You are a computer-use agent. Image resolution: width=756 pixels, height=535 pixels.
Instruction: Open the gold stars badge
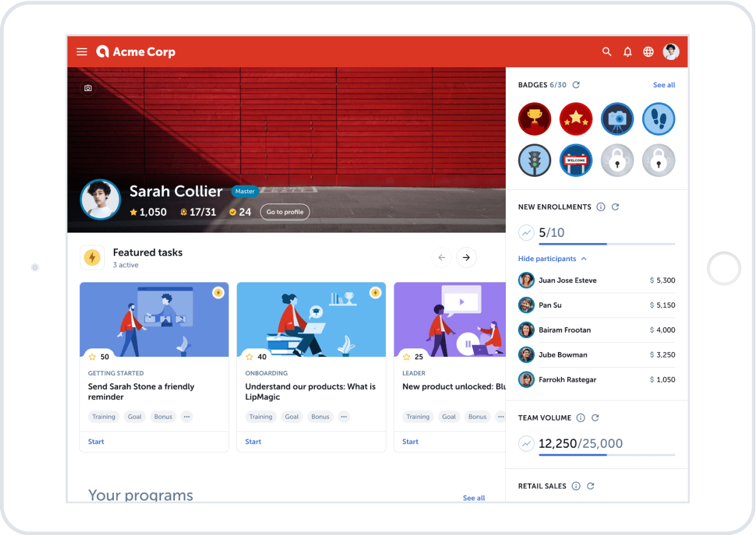(575, 119)
